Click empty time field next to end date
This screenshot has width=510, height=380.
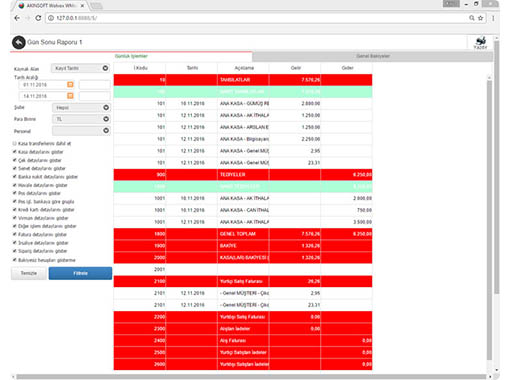coord(95,96)
